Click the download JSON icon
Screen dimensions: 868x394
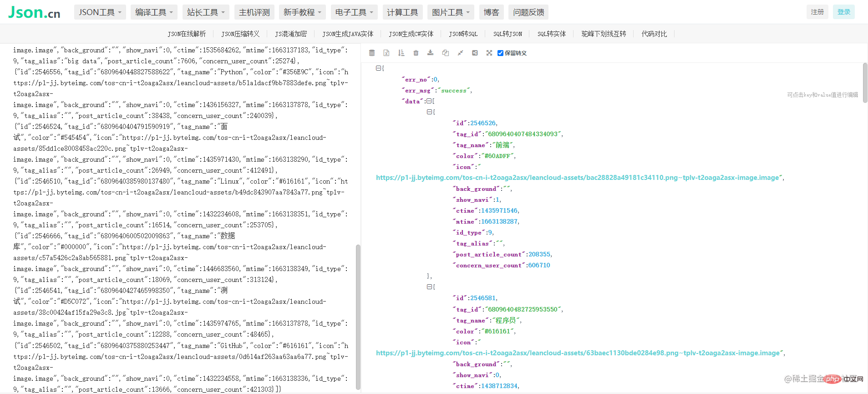pyautogui.click(x=430, y=53)
